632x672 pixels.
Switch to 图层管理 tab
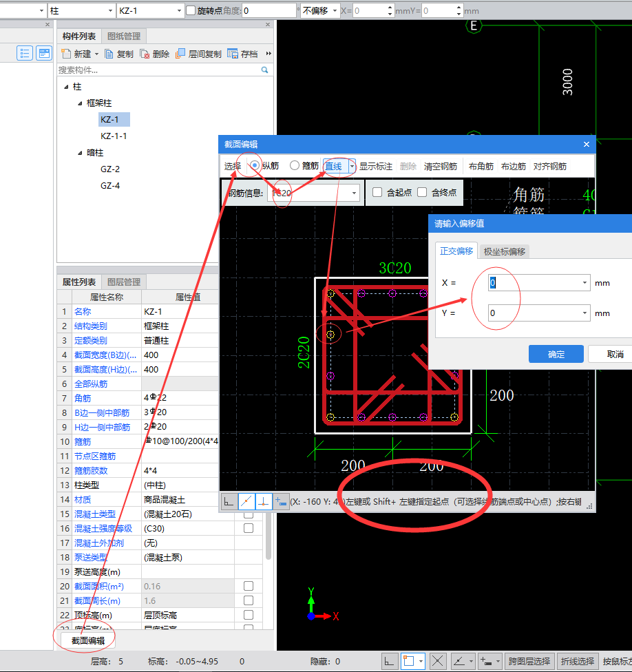124,282
